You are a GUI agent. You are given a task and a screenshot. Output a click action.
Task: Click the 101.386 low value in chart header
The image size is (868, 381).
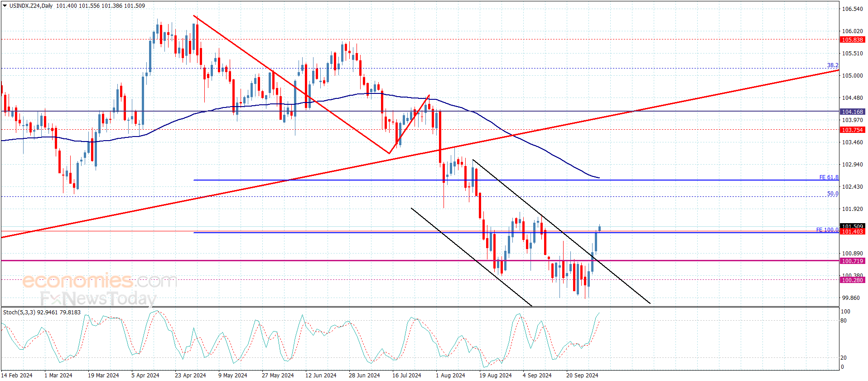(x=111, y=6)
